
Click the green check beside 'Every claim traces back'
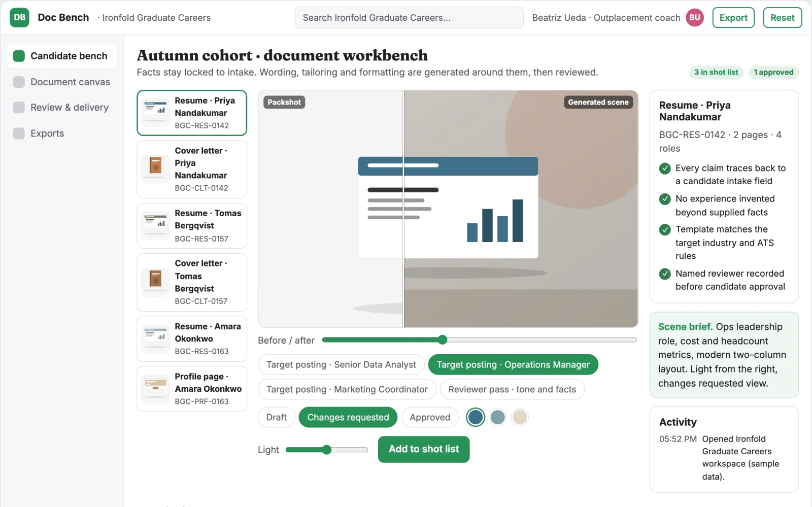pyautogui.click(x=665, y=168)
